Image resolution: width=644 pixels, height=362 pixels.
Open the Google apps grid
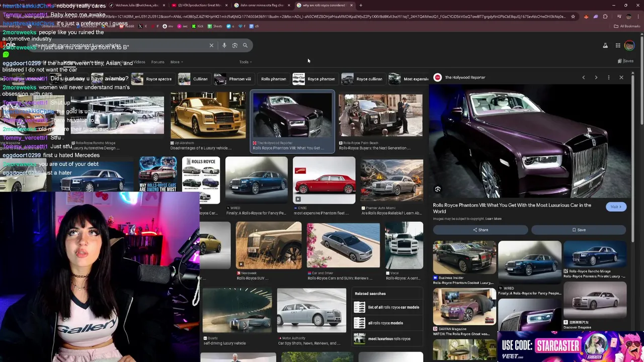pos(618,46)
